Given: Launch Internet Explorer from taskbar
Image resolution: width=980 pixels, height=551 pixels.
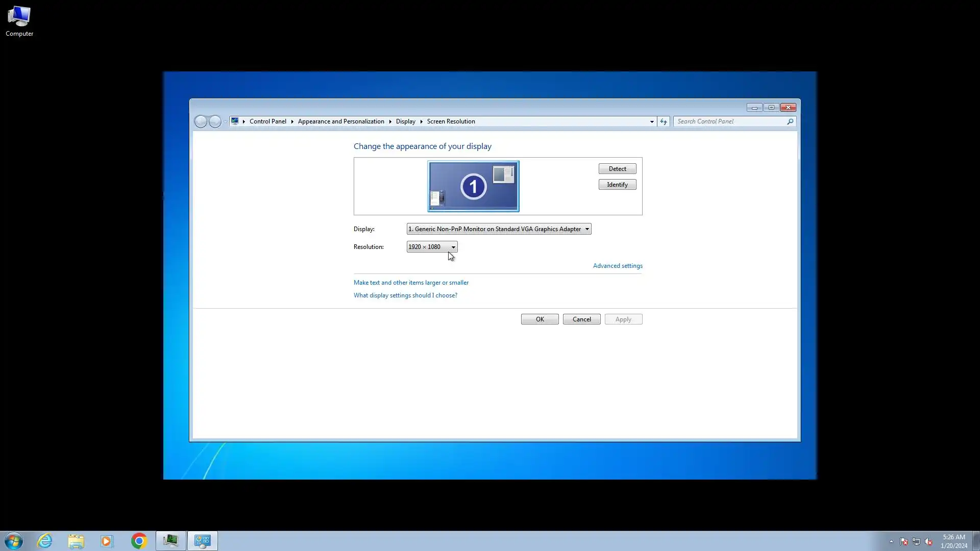Looking at the screenshot, I should 45,541.
